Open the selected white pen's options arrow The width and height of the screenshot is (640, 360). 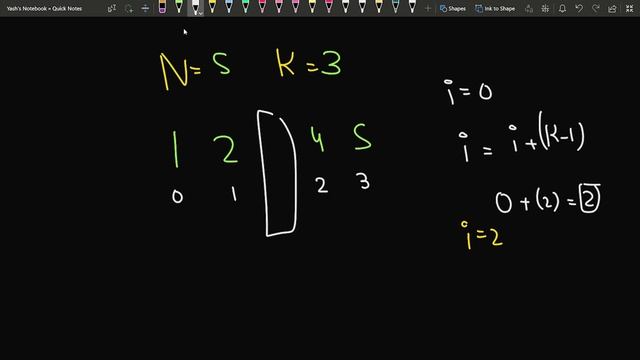click(201, 13)
